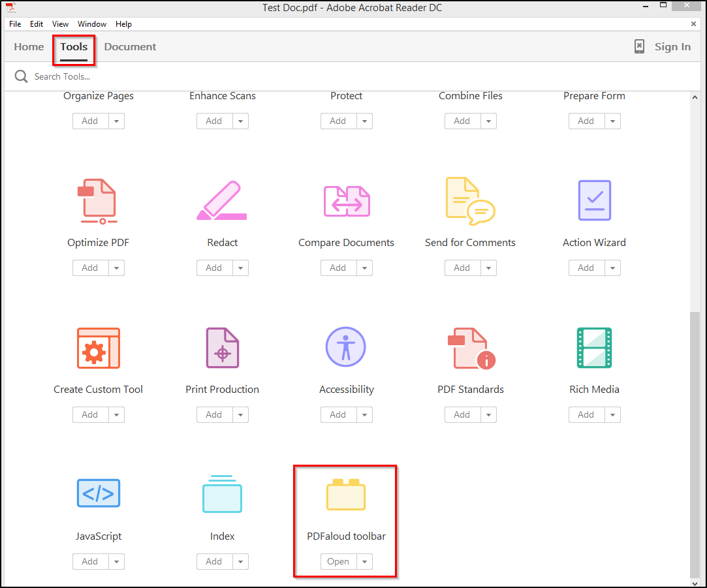
Task: Click the Sign In link
Action: [x=672, y=46]
